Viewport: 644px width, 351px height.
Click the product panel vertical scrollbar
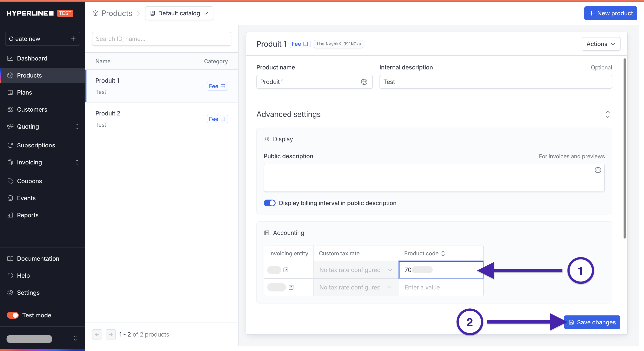point(624,148)
